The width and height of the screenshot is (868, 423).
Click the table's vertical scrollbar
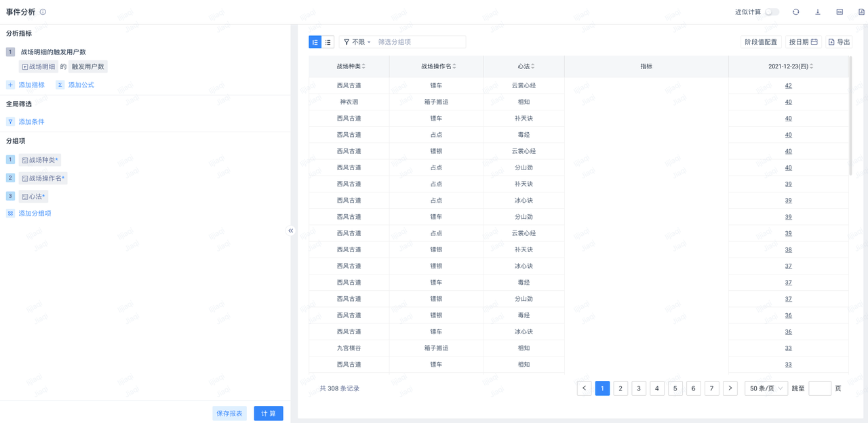click(850, 115)
